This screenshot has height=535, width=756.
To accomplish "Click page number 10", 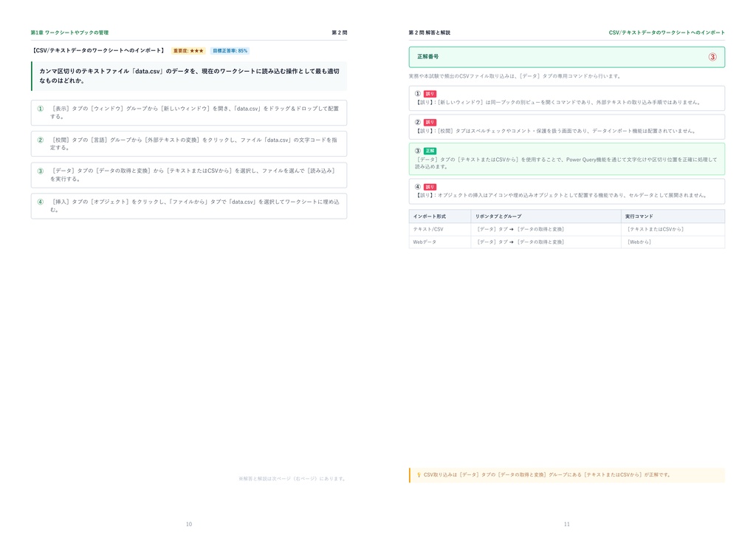I will pyautogui.click(x=189, y=524).
